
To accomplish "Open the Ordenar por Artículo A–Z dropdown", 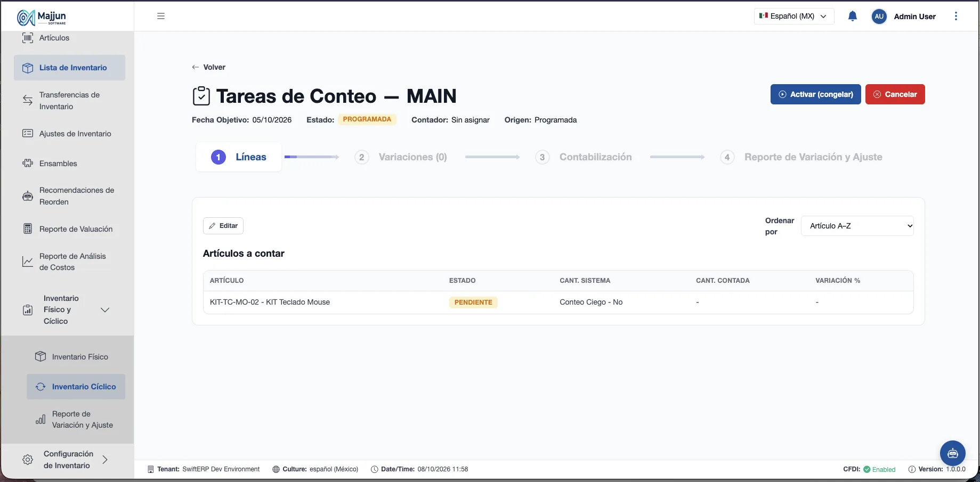I will pos(857,226).
